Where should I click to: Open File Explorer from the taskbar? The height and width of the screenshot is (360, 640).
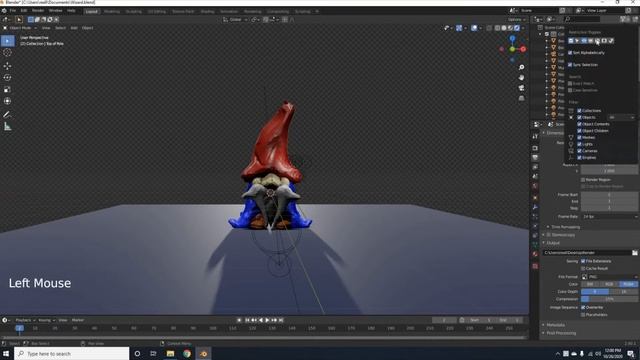click(x=170, y=353)
